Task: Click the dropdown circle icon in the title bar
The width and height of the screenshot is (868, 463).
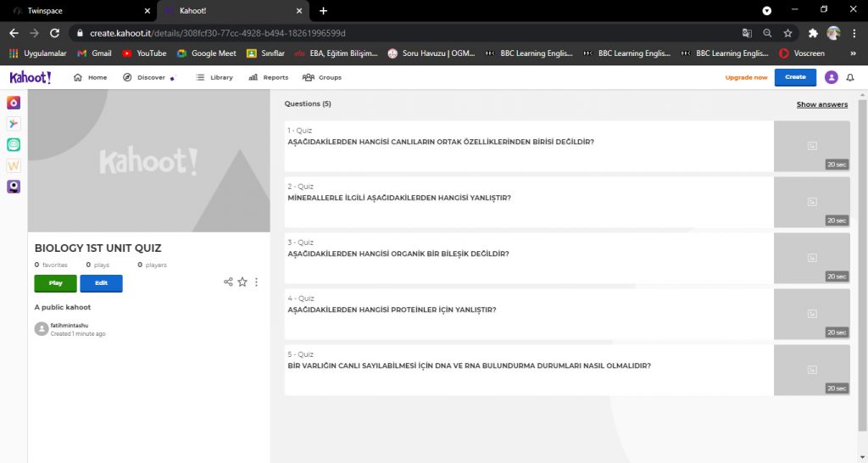Action: click(766, 10)
